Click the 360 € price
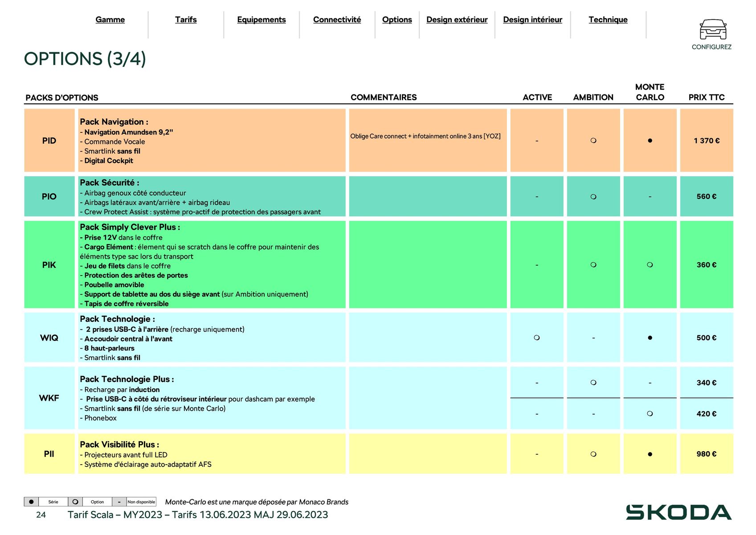 tap(707, 265)
